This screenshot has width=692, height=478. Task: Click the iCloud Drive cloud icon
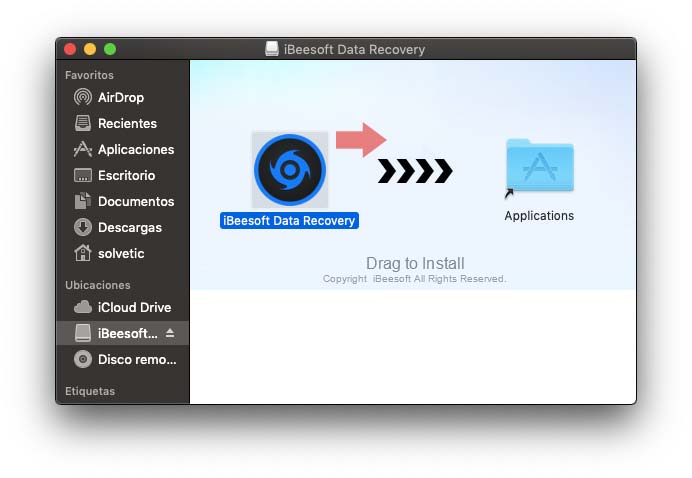point(83,307)
